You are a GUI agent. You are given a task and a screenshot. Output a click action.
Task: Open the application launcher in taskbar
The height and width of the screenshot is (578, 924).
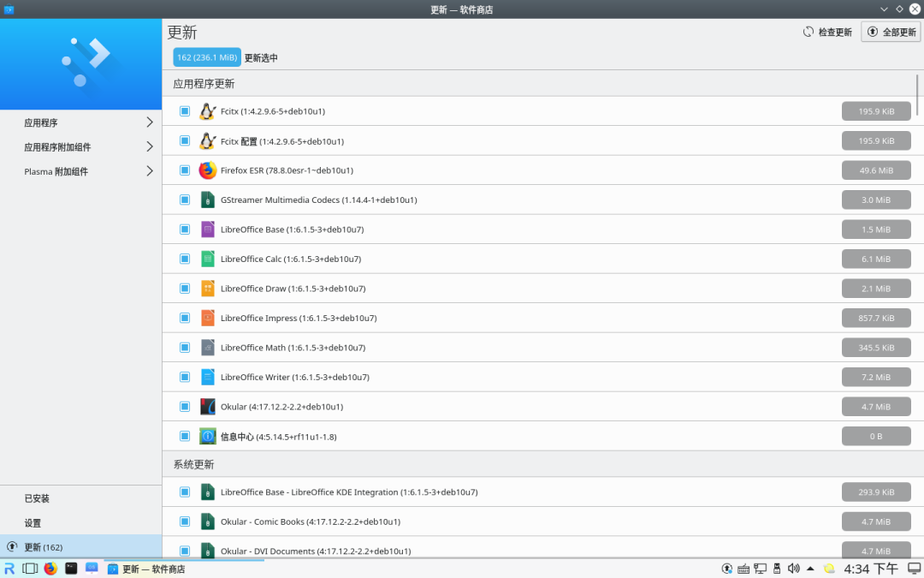9,569
